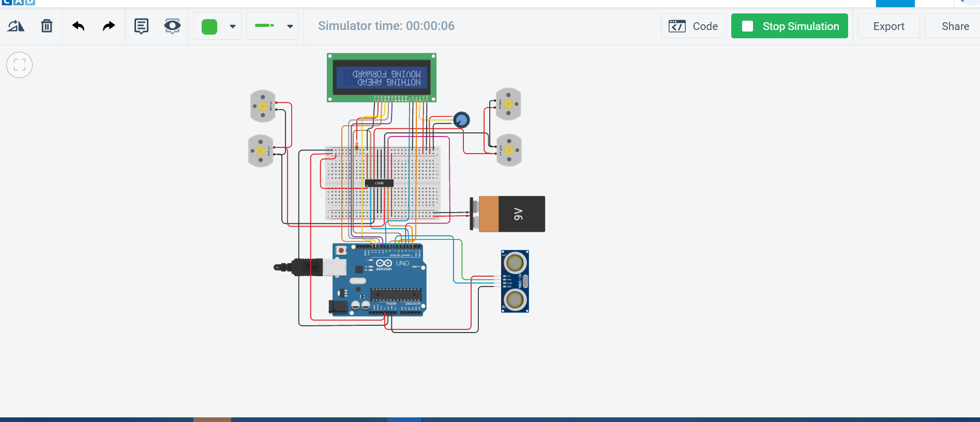Open the notes/annotation tool

tap(141, 26)
